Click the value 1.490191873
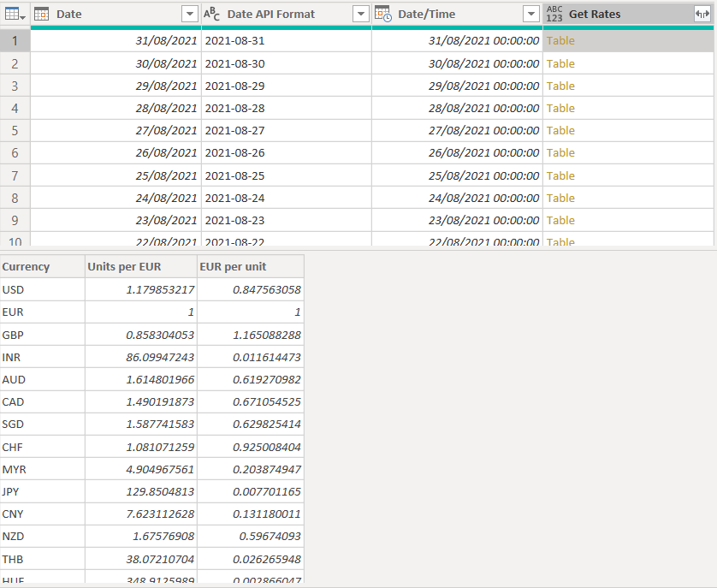The height and width of the screenshot is (588, 717). [x=141, y=402]
